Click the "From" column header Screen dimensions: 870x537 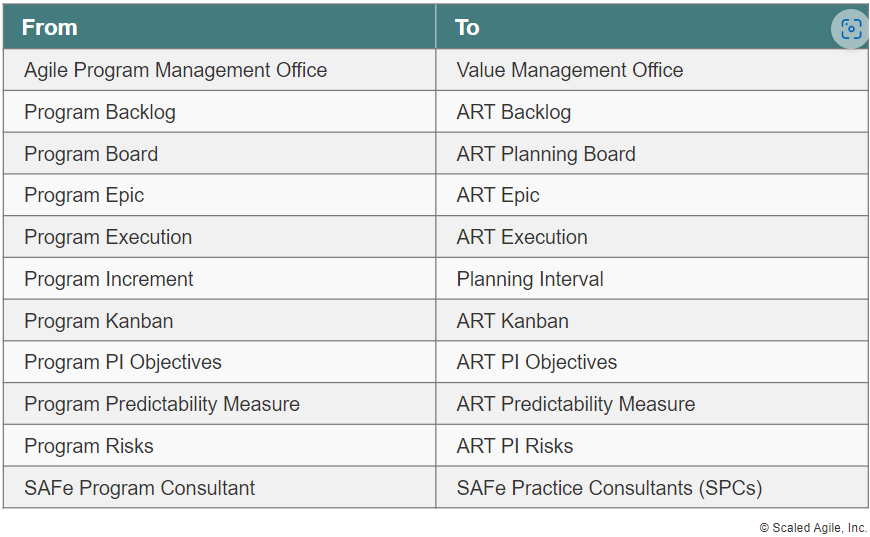(x=50, y=27)
